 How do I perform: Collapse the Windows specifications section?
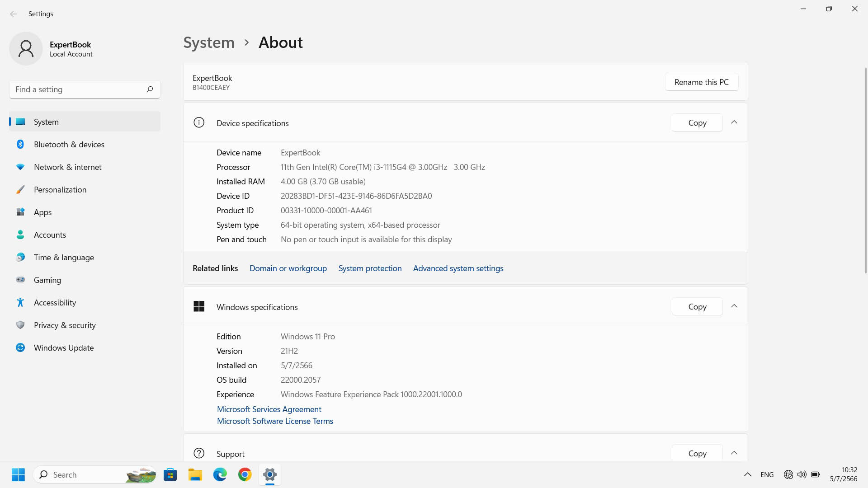pyautogui.click(x=734, y=306)
